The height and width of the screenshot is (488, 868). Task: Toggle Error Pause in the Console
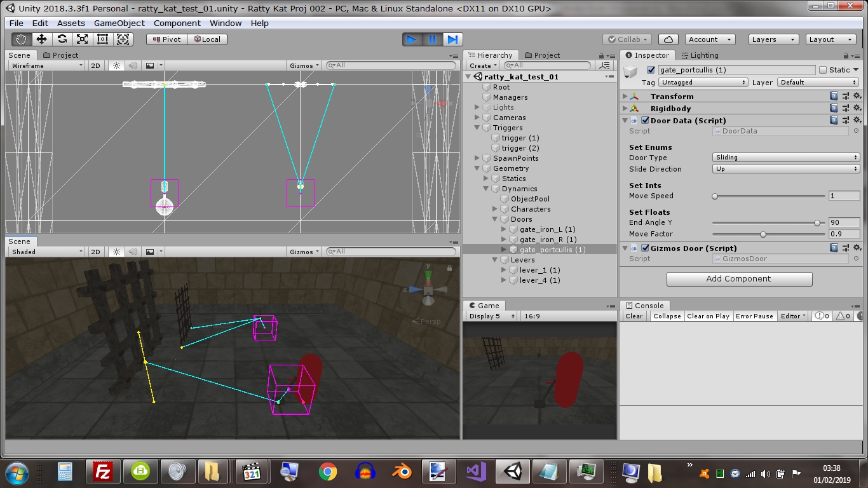(x=755, y=316)
